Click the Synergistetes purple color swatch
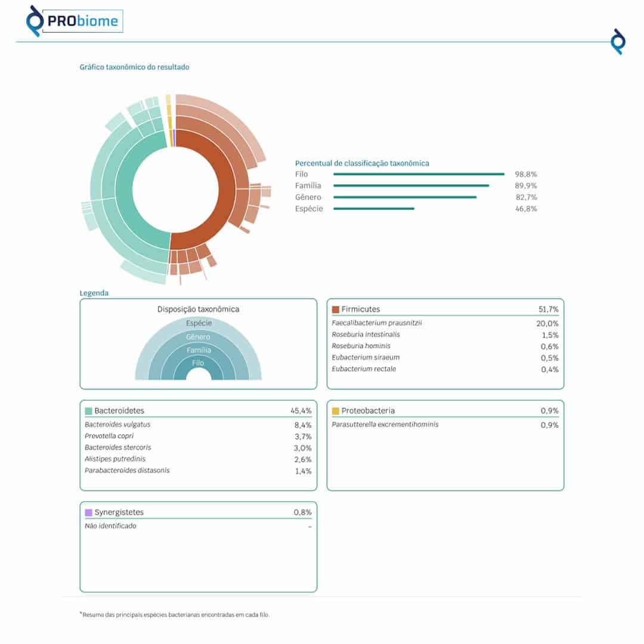The height and width of the screenshot is (644, 644). [89, 512]
